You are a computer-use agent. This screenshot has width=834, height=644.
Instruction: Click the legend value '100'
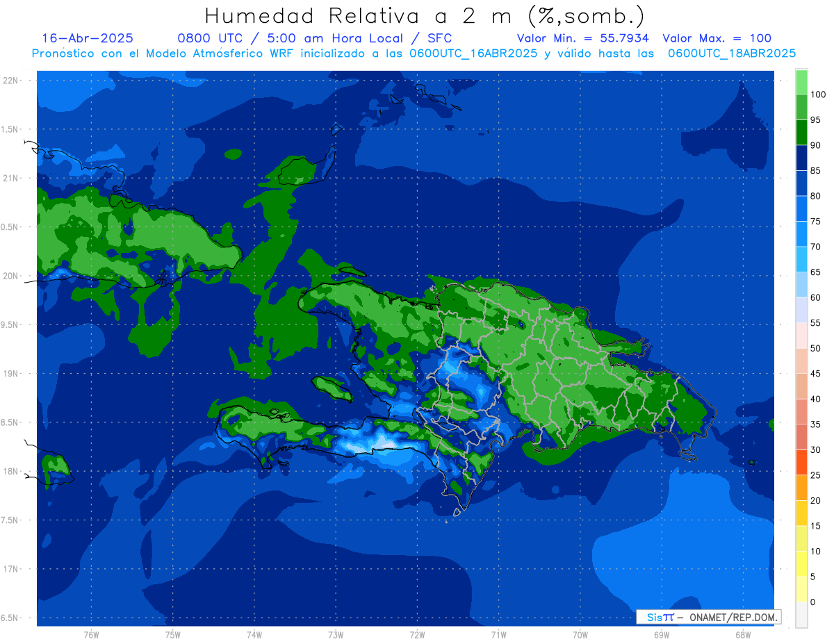817,95
